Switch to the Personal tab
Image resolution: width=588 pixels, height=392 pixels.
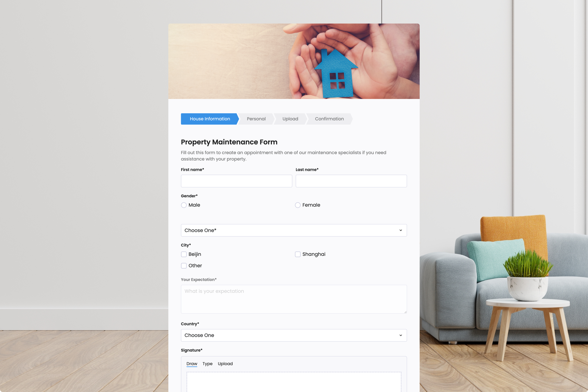point(256,119)
